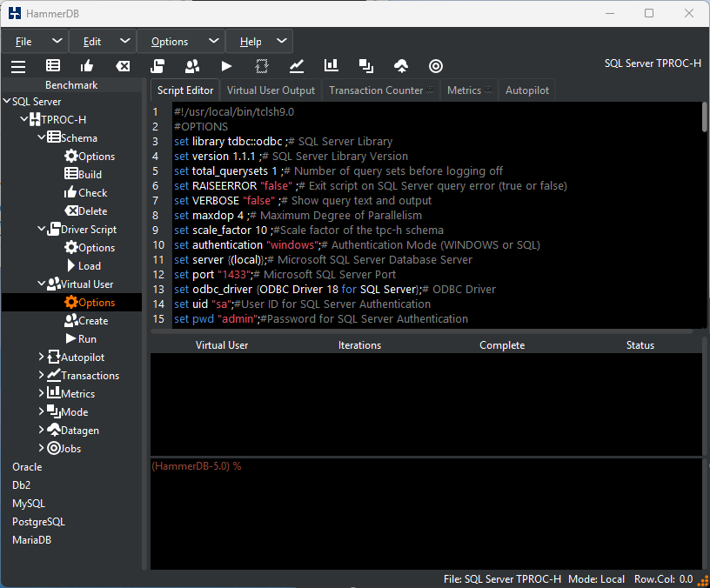
Task: Collapse the SQL Server tree node
Action: click(7, 101)
